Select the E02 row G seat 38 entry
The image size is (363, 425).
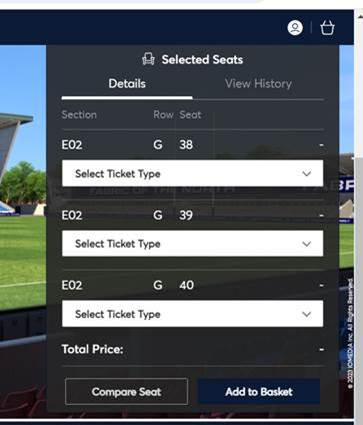tap(192, 145)
